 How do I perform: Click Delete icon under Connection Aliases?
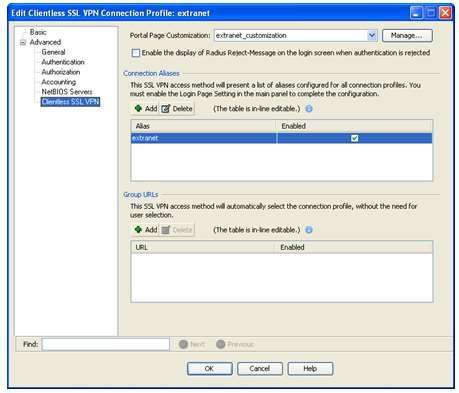(x=166, y=109)
